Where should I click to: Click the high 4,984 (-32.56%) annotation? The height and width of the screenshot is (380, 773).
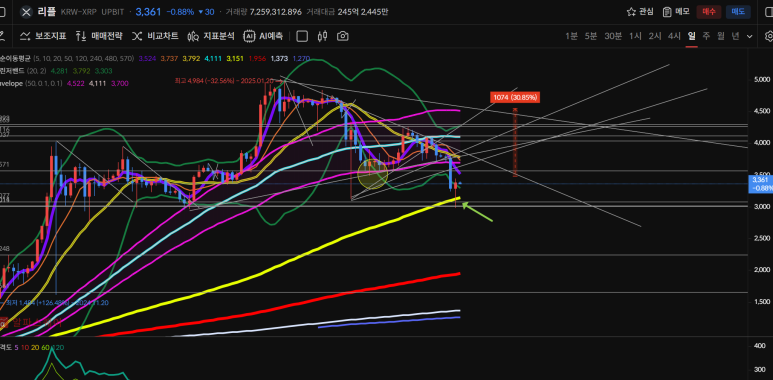(x=225, y=80)
